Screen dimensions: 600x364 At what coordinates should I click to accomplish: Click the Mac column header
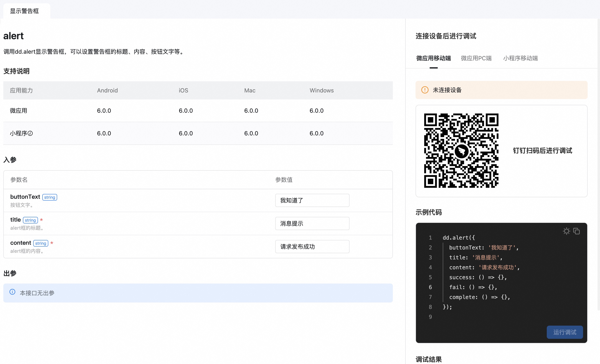250,91
